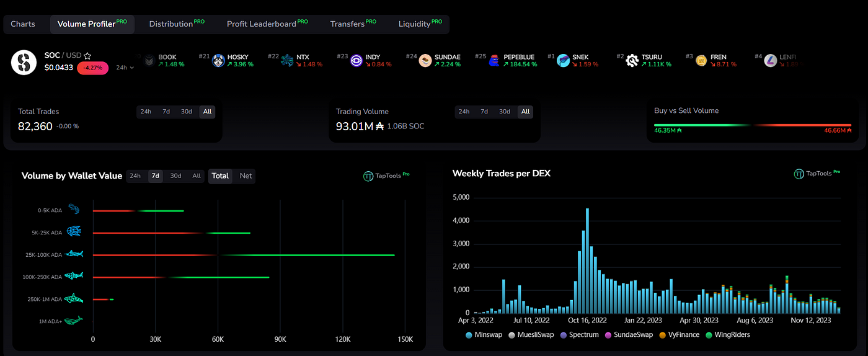
Task: Click the TSURU 1.11K % ticker entry
Action: [x=644, y=60]
